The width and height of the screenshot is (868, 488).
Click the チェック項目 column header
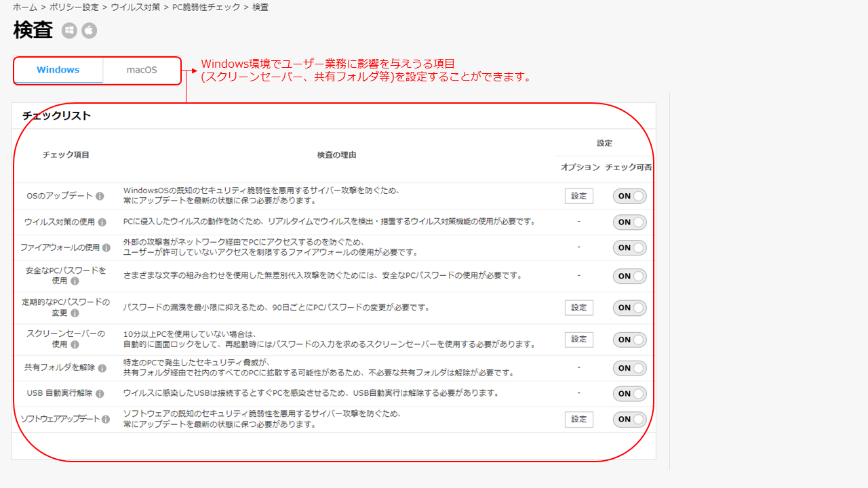click(66, 155)
